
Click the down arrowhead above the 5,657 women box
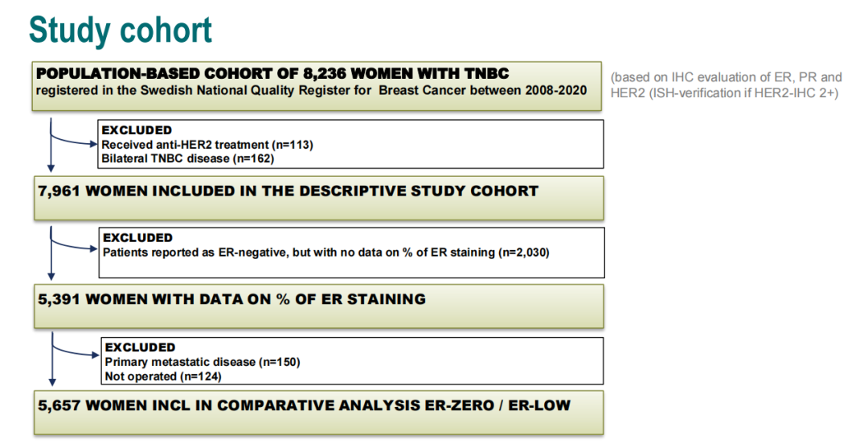[x=51, y=383]
